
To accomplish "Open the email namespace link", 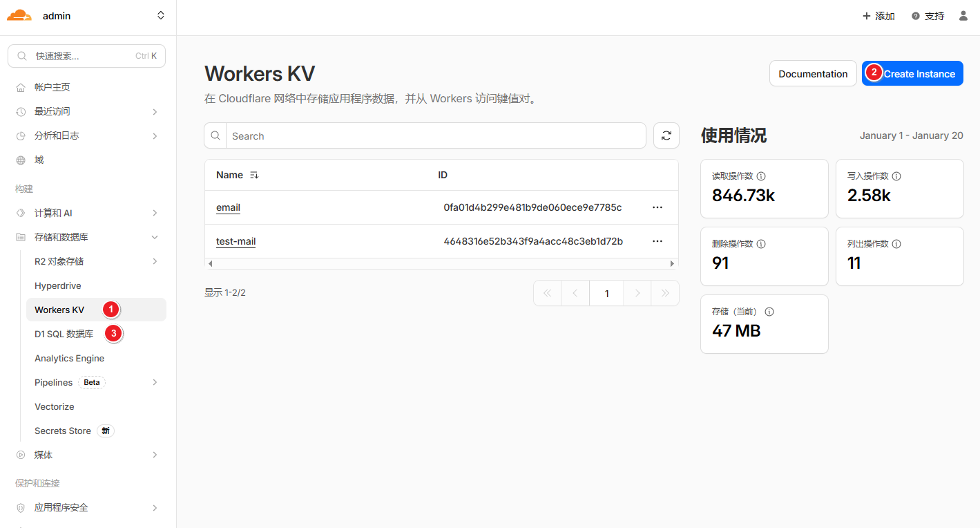I will click(228, 207).
